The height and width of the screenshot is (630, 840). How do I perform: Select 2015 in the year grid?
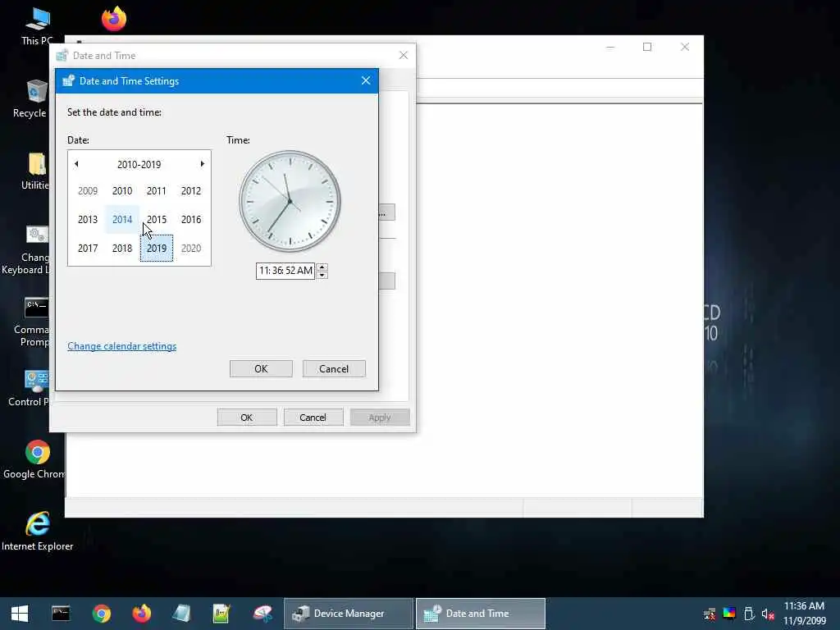click(157, 220)
